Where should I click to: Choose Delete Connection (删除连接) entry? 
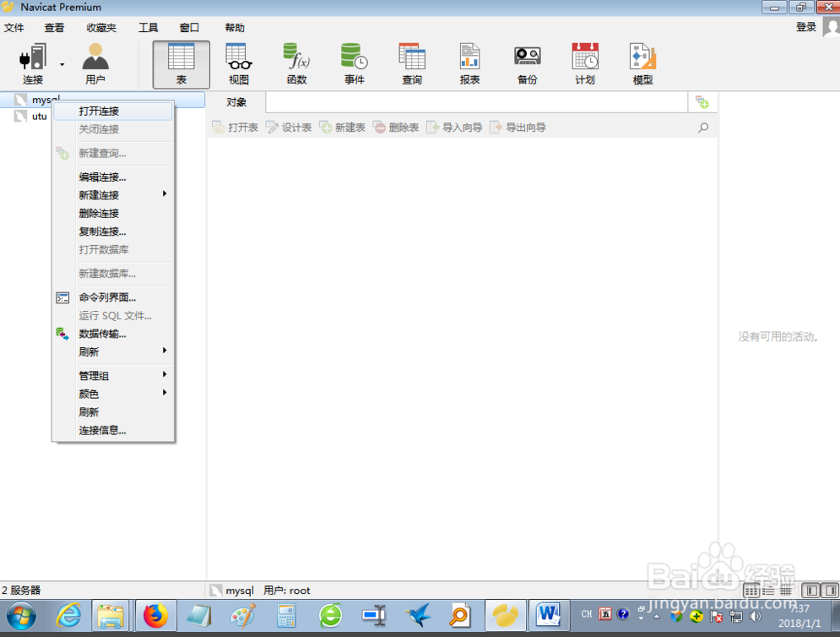point(113,214)
